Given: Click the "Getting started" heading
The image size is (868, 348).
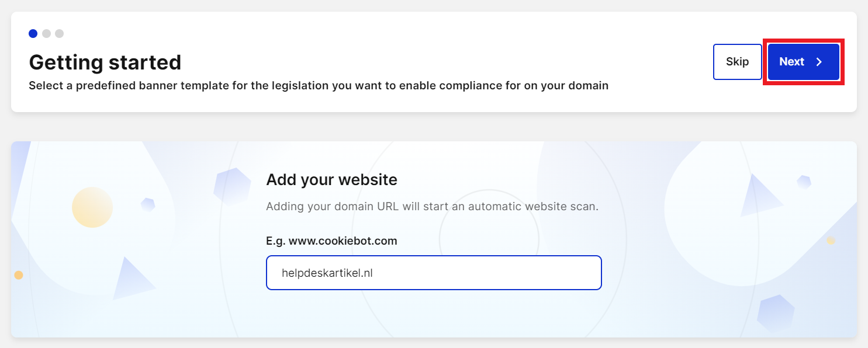Looking at the screenshot, I should tap(105, 62).
